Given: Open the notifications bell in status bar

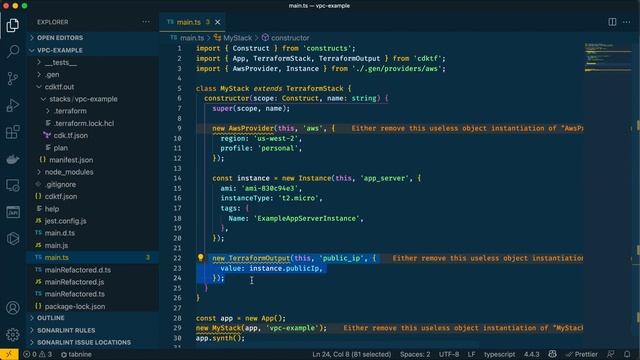Looking at the screenshot, I should point(627,354).
